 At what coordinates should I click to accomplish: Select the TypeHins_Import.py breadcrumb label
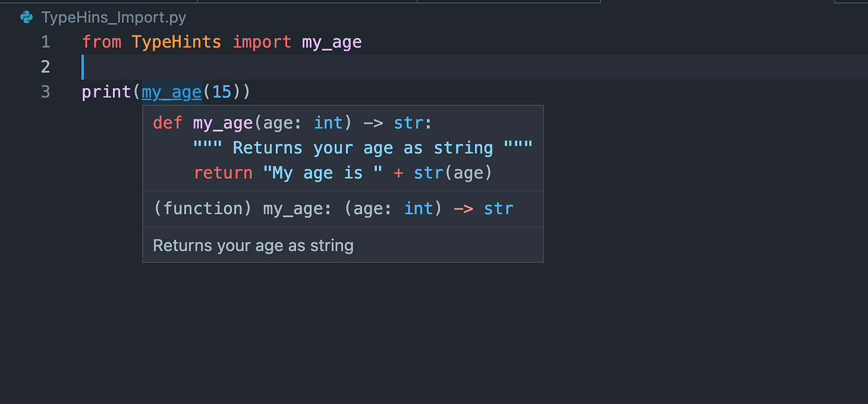pyautogui.click(x=113, y=17)
